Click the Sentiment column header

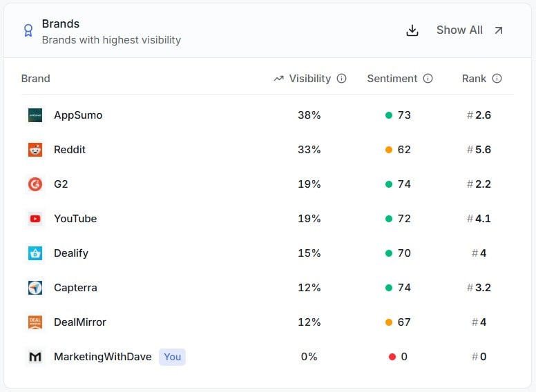pos(392,79)
